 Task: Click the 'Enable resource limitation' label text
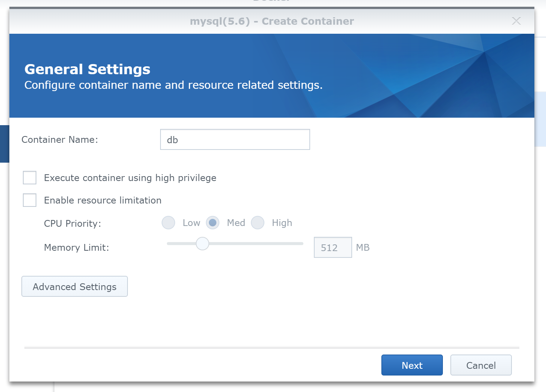[103, 200]
